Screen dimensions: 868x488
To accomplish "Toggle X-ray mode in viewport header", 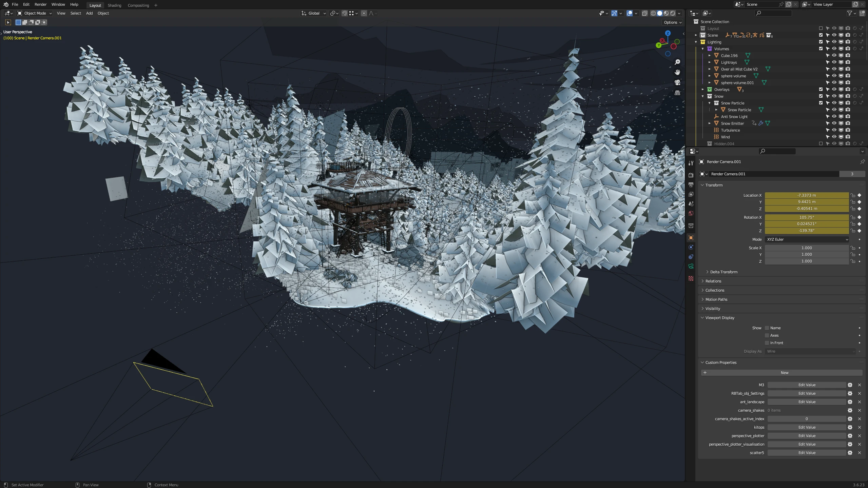I will pos(644,13).
